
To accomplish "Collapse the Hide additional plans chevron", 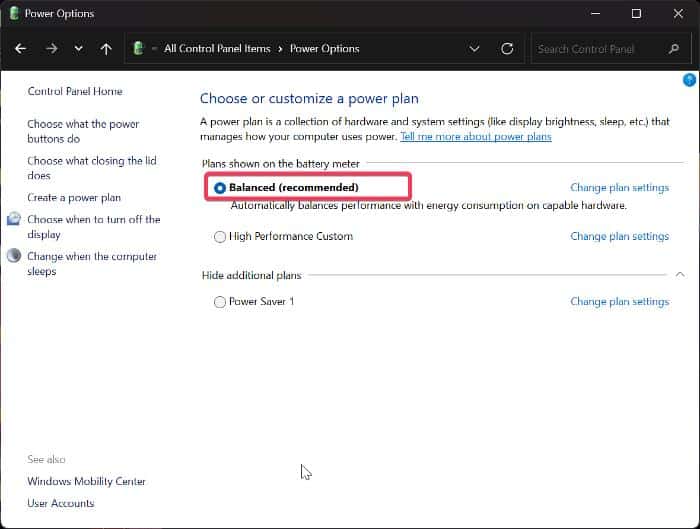I will point(680,275).
